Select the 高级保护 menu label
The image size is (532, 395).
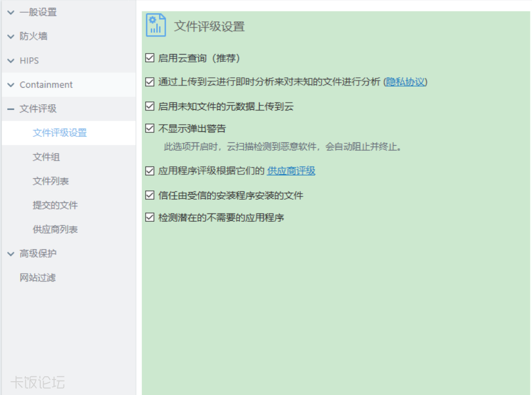pyautogui.click(x=38, y=254)
